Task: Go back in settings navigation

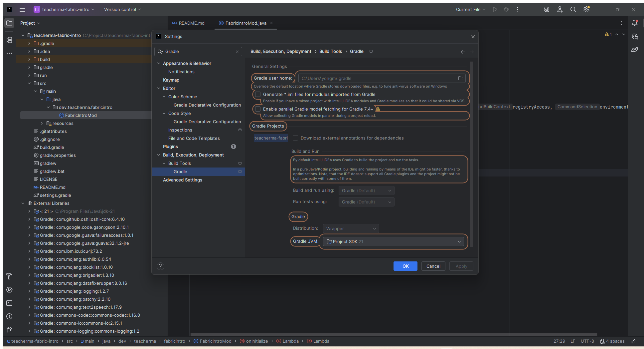Action: coord(463,52)
